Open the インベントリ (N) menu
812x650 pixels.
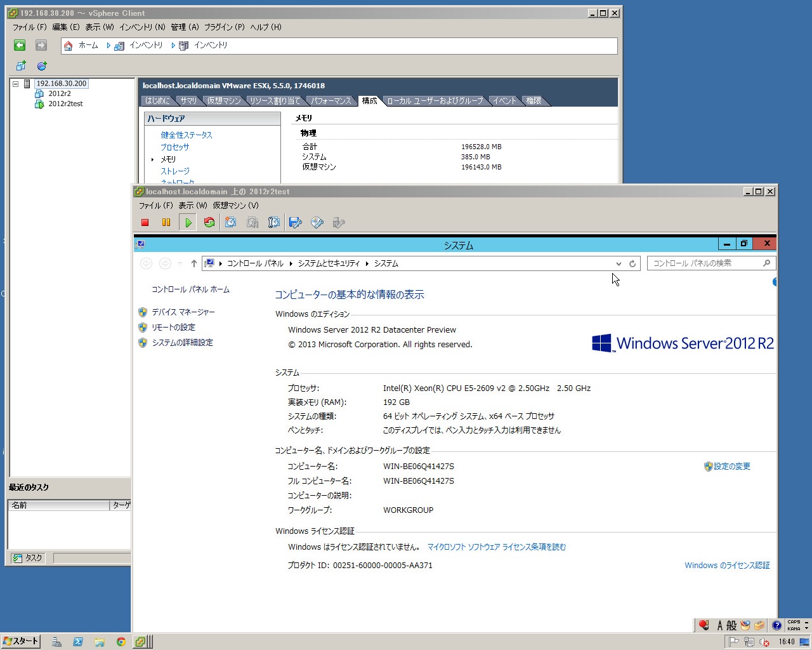(142, 27)
